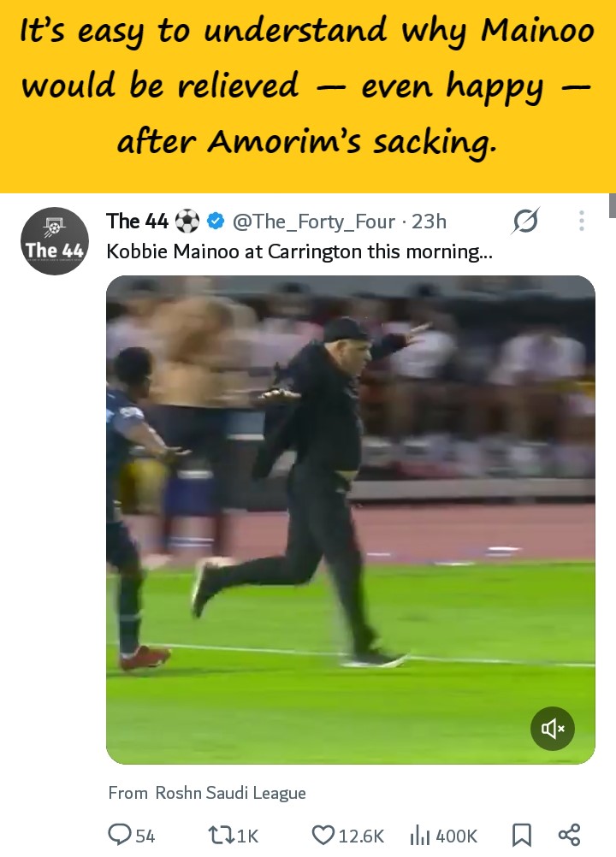Image resolution: width=616 pixels, height=857 pixels.
Task: Bookmark this post
Action: tap(521, 835)
